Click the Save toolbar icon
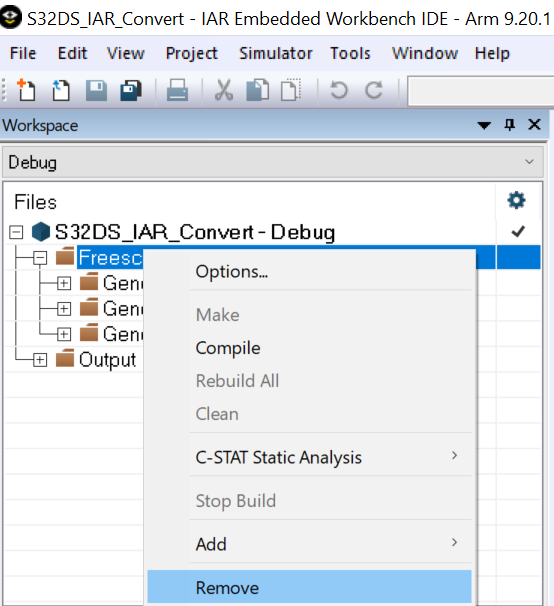Screen dimensions: 554x606 [96, 90]
